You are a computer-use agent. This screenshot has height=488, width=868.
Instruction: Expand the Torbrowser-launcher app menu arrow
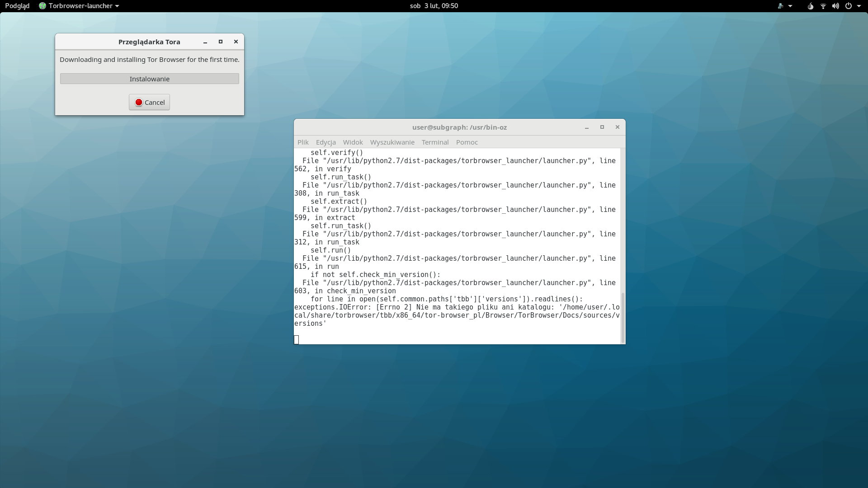click(117, 6)
